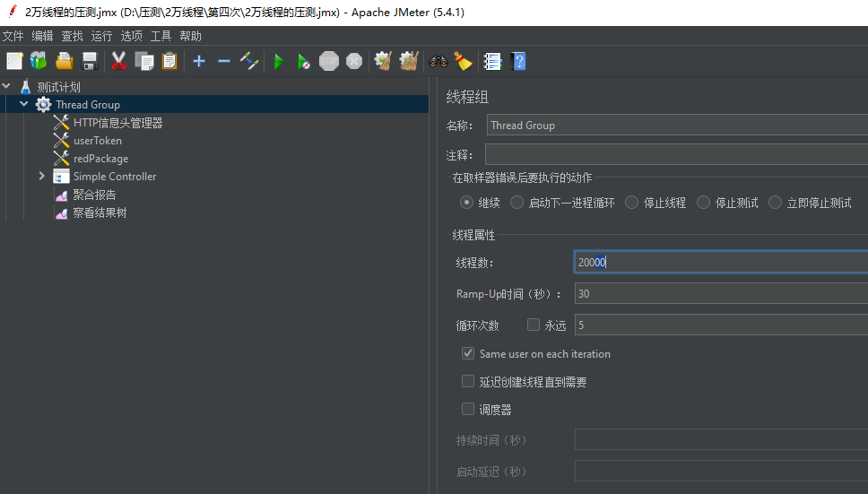Click the Simple Controller node icon

[x=61, y=177]
